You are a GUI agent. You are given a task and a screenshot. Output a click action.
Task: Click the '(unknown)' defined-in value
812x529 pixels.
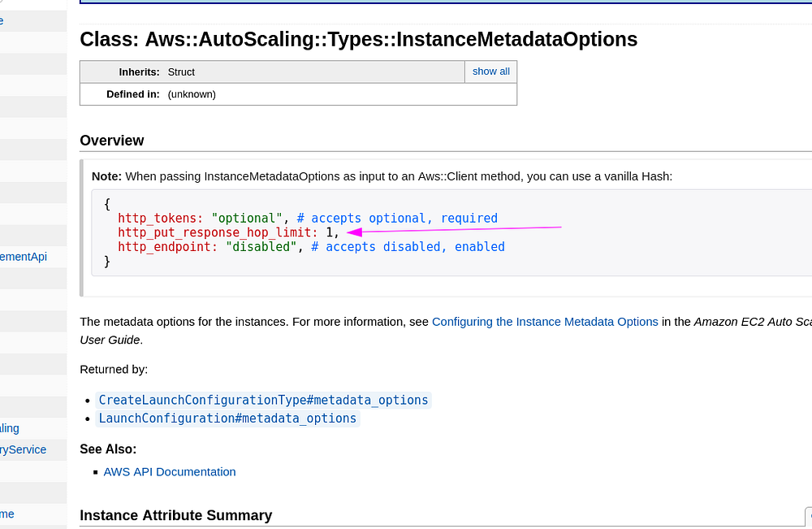[x=192, y=94]
